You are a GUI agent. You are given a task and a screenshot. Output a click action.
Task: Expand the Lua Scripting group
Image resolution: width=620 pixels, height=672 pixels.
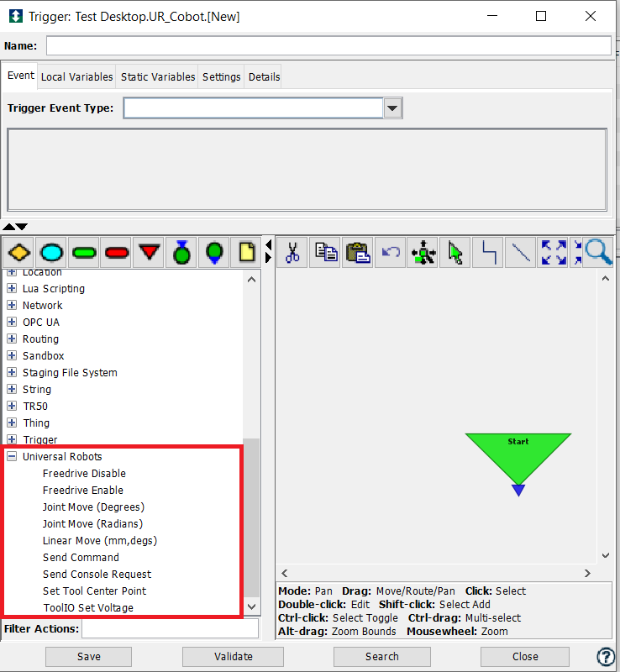(x=12, y=289)
